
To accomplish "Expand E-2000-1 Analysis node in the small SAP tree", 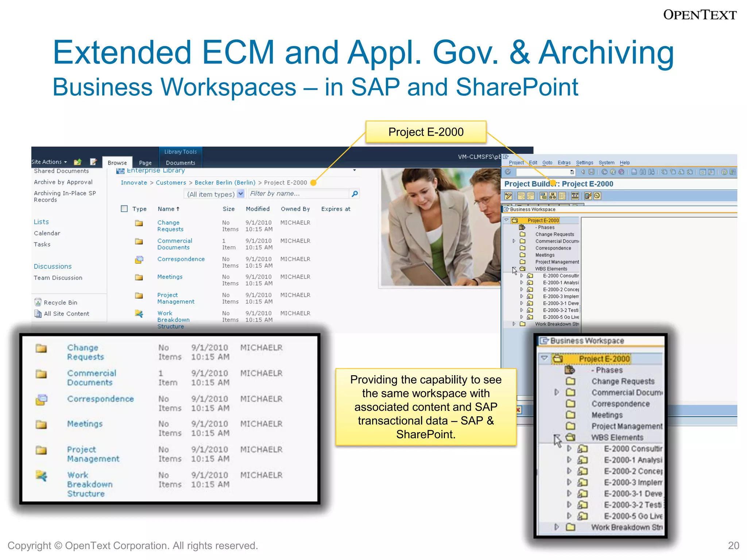I will pos(522,283).
